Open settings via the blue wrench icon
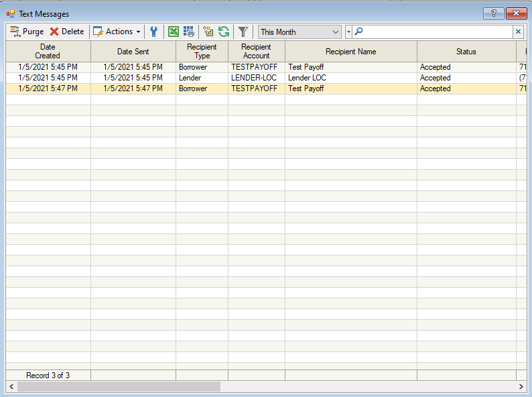The width and height of the screenshot is (532, 397). [154, 32]
